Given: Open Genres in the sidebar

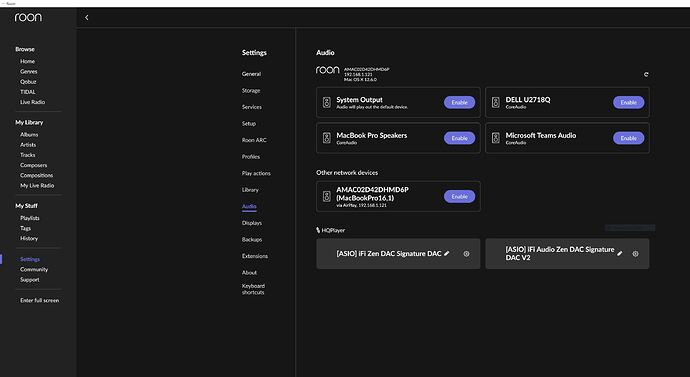Looking at the screenshot, I should [29, 71].
